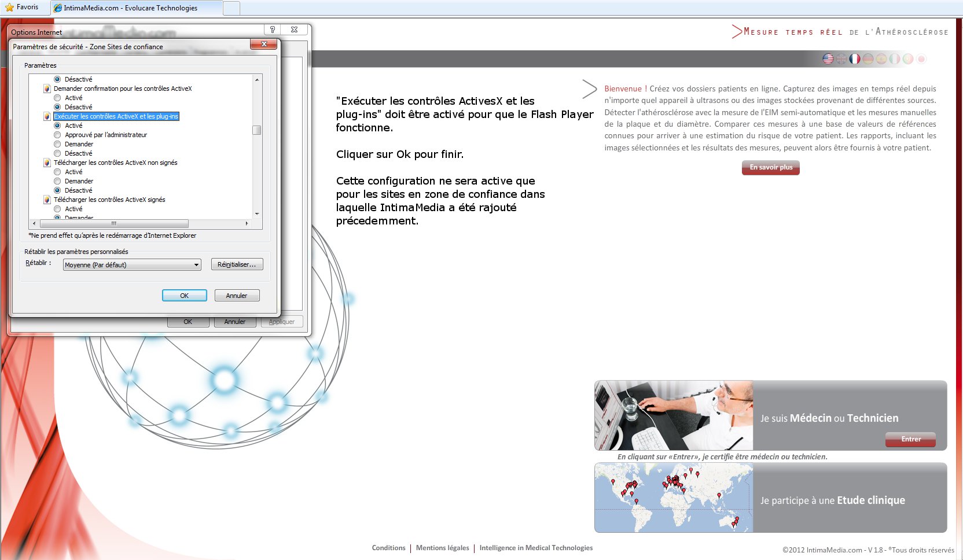The image size is (963, 560).
Task: Enable 'Activé' for Télécharger ActiveX non signés
Action: pos(57,172)
